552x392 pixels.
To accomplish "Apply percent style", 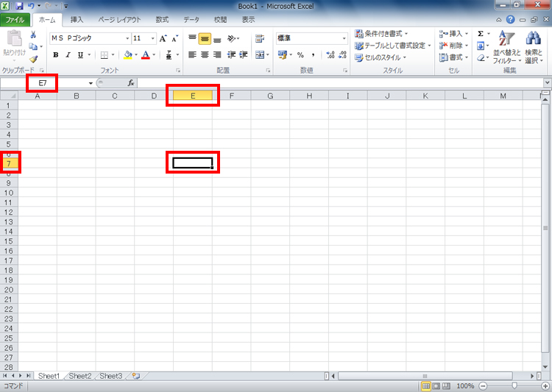I will point(300,55).
